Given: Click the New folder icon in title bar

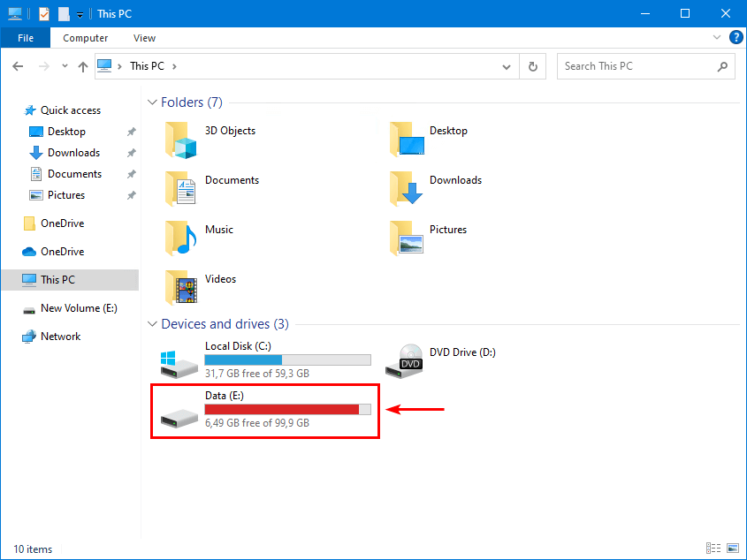Looking at the screenshot, I should click(x=64, y=14).
